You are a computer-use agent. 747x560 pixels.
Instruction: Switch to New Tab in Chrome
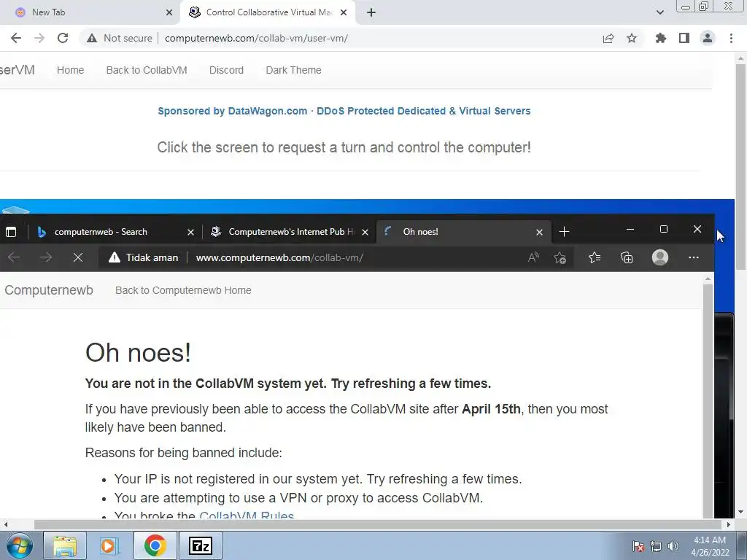coord(90,12)
